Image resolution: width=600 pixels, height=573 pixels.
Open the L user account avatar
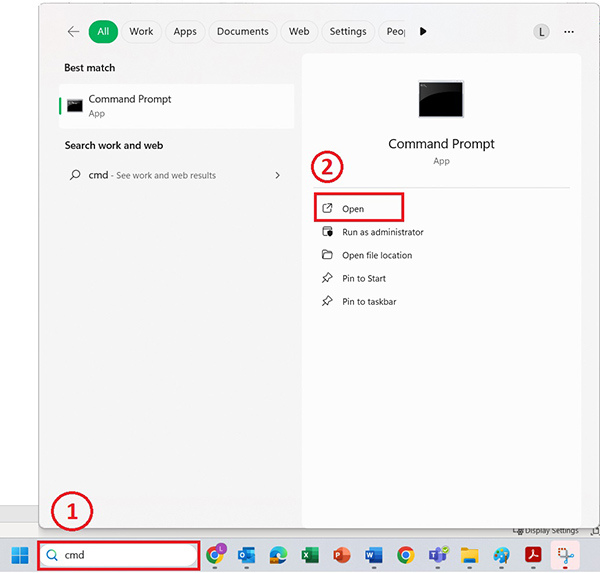(x=541, y=32)
